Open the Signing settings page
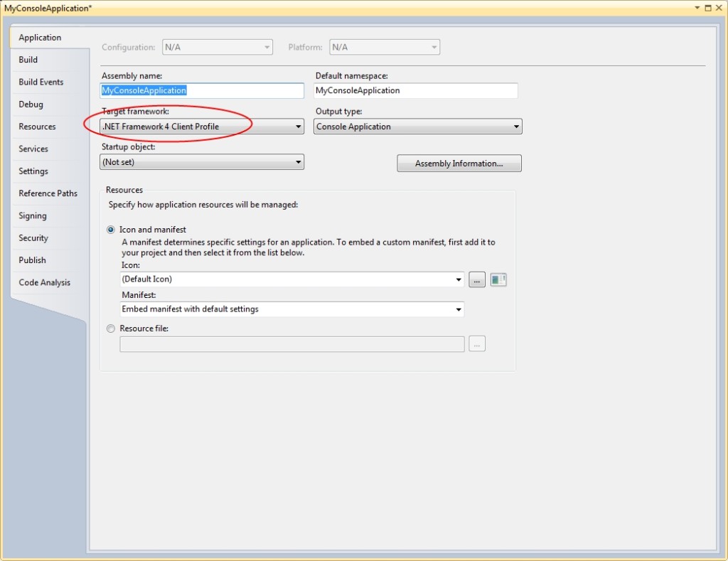The height and width of the screenshot is (561, 728). click(x=32, y=215)
